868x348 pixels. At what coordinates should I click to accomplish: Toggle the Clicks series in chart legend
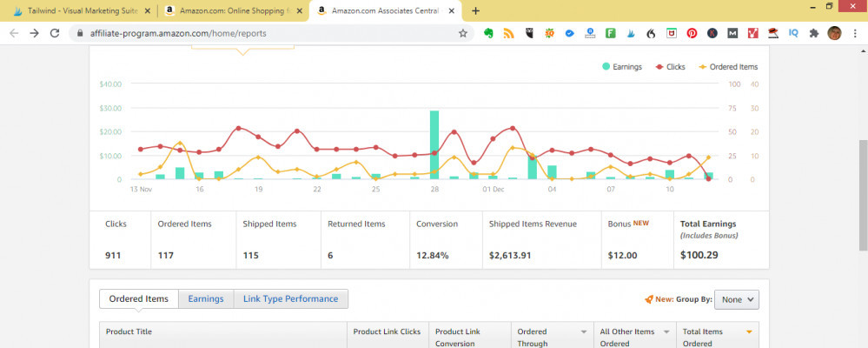[671, 66]
